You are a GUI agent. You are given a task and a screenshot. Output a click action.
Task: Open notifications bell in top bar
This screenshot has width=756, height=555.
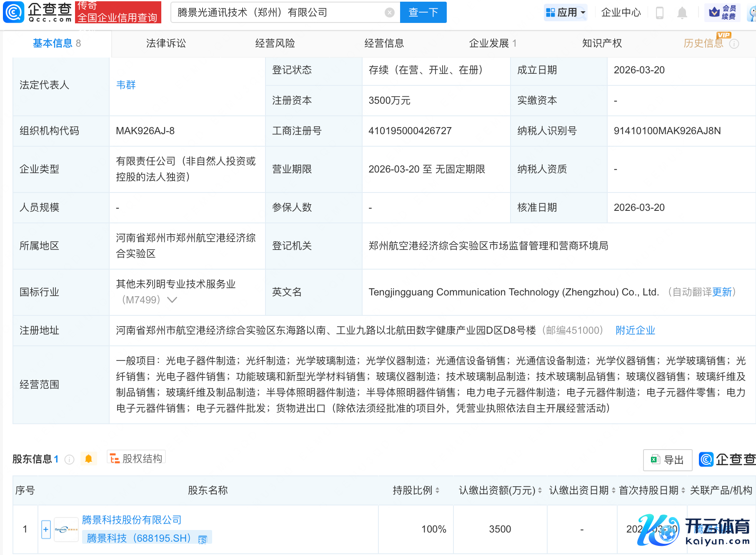click(x=682, y=13)
